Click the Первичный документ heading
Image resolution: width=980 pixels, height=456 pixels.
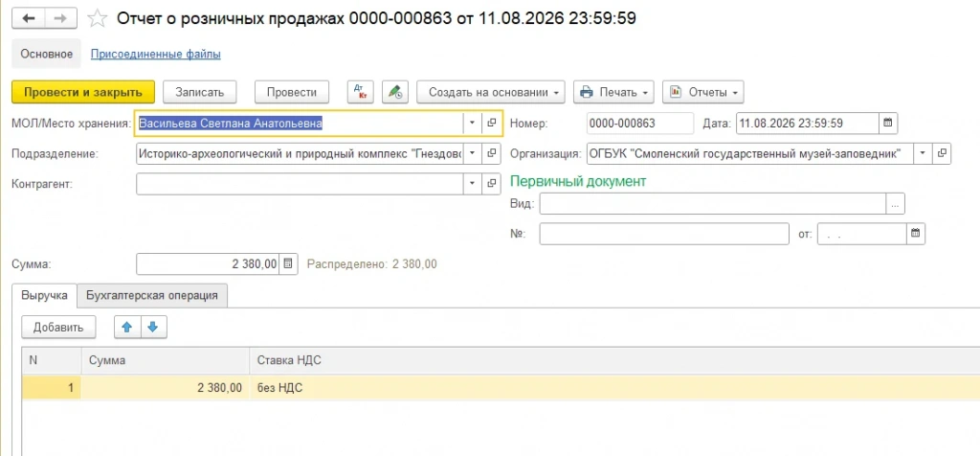tap(578, 181)
